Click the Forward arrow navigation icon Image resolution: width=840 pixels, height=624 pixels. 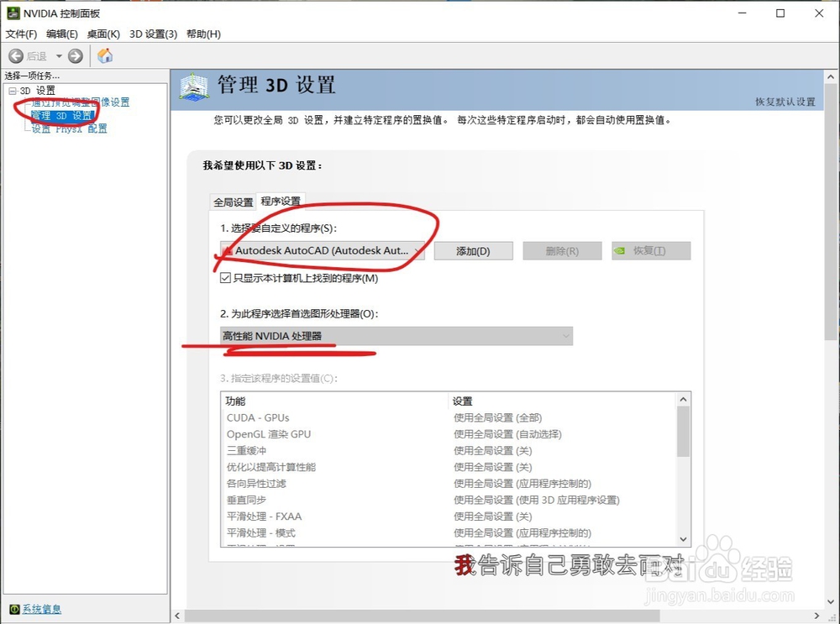pos(76,55)
